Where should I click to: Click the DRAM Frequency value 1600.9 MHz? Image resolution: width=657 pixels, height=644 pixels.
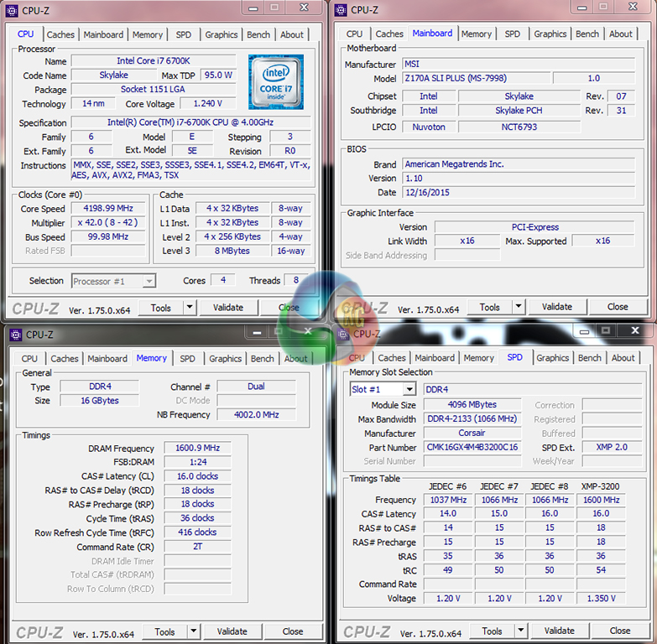point(197,448)
